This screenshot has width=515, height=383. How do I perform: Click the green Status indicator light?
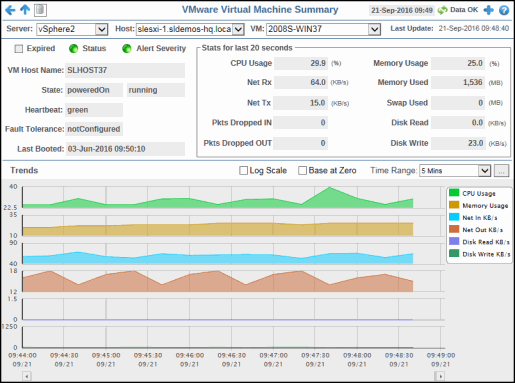coord(73,49)
